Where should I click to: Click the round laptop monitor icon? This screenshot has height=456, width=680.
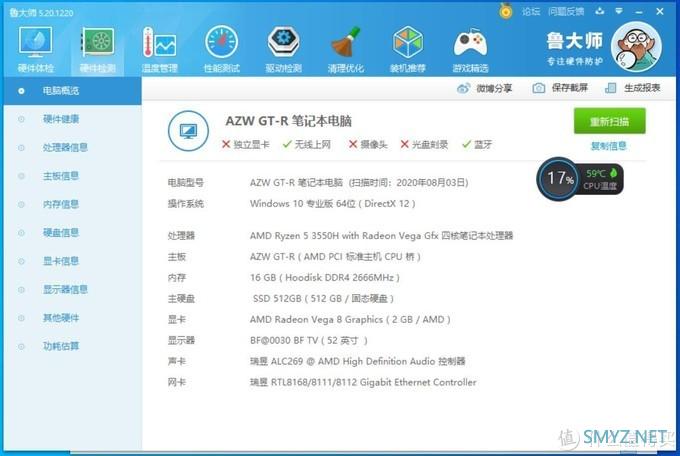click(x=188, y=131)
